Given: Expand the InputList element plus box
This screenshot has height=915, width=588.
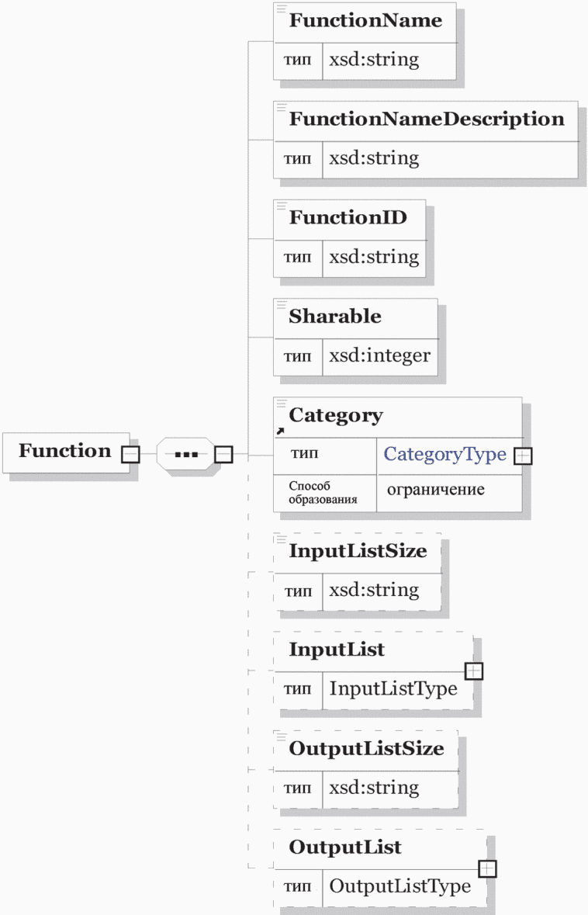Looking at the screenshot, I should pos(474,671).
